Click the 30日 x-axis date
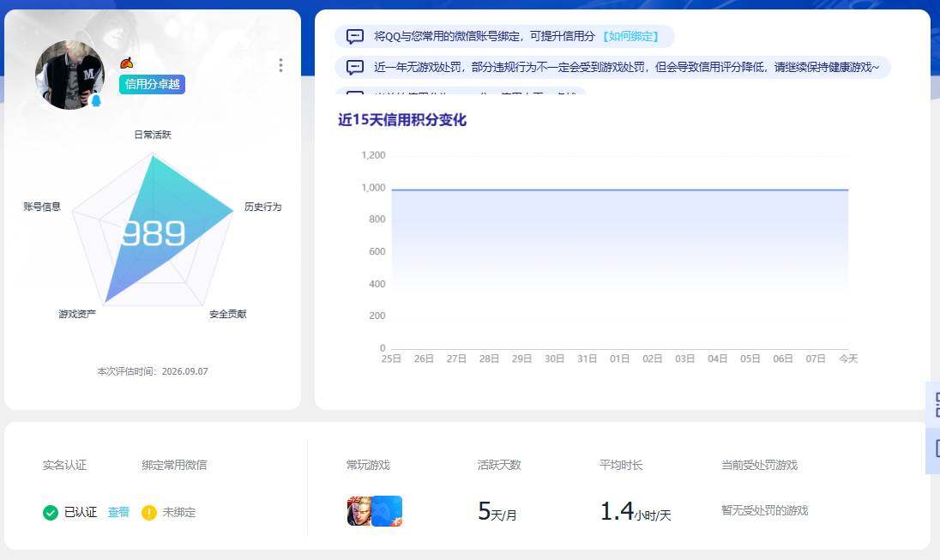This screenshot has width=940, height=560. pyautogui.click(x=555, y=358)
